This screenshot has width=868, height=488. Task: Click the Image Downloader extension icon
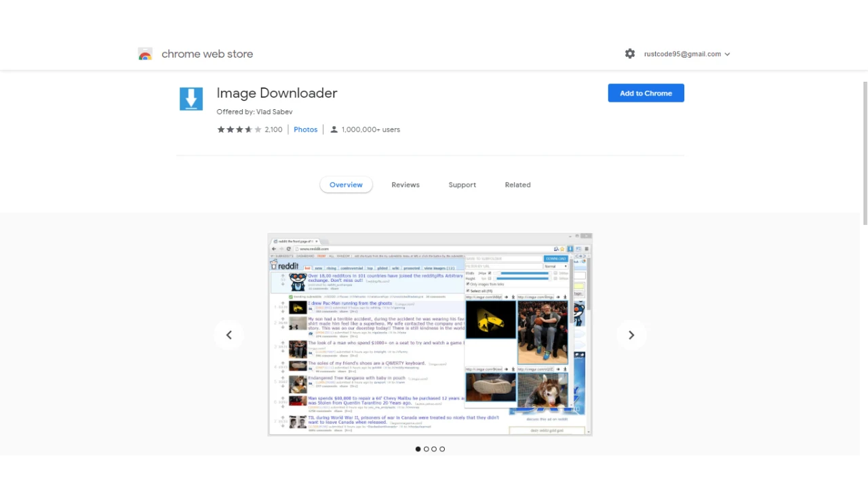(191, 98)
